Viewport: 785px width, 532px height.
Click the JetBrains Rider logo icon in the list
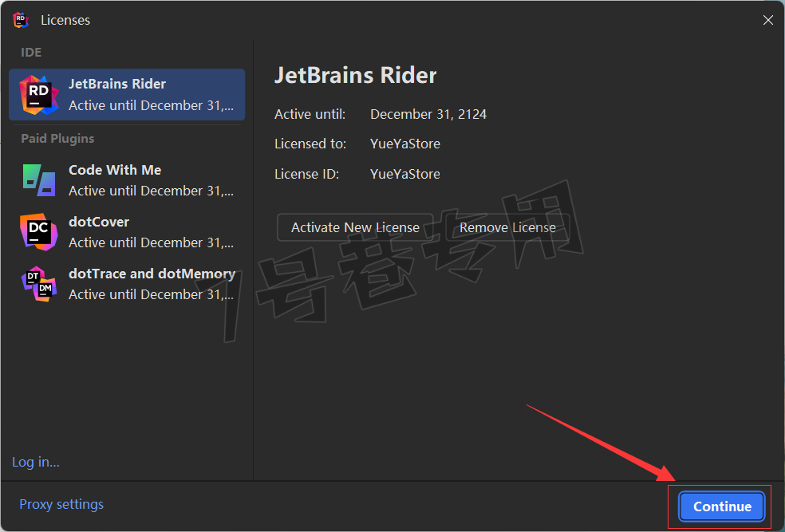[38, 95]
